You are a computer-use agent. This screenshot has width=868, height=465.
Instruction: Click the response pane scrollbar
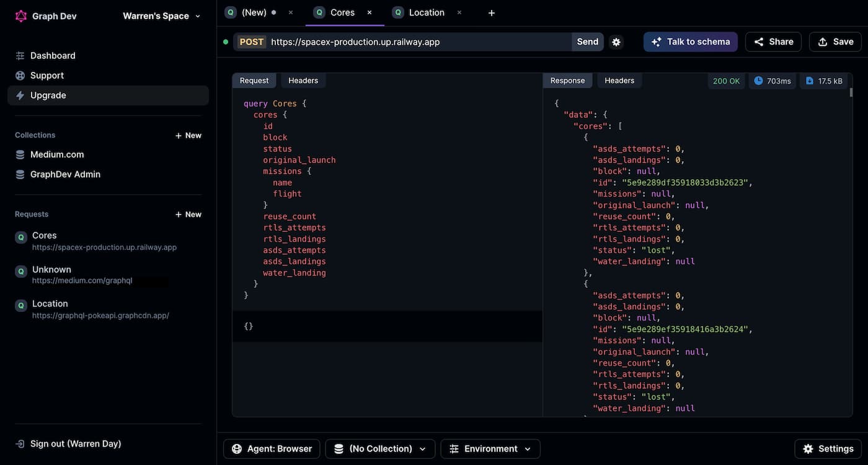click(851, 93)
